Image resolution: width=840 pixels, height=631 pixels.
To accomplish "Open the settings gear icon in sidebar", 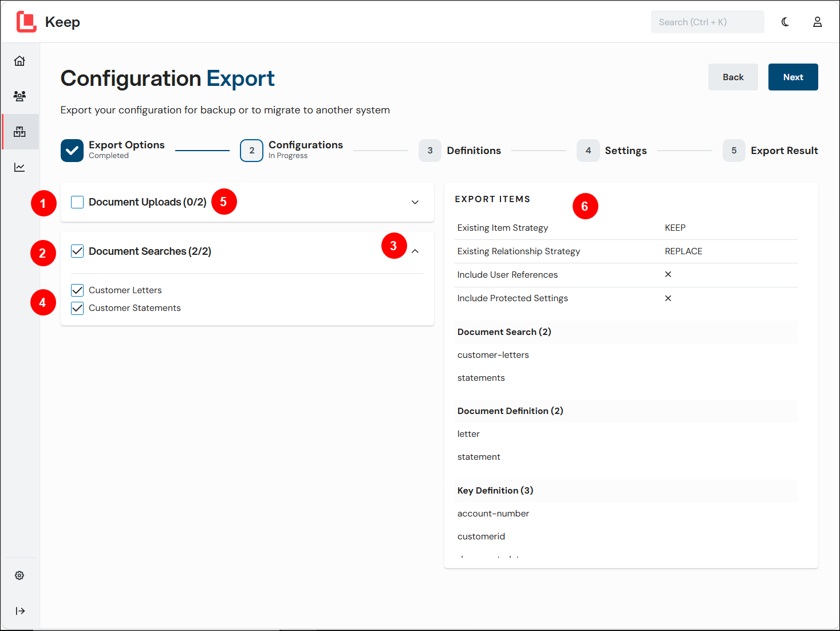I will point(19,575).
